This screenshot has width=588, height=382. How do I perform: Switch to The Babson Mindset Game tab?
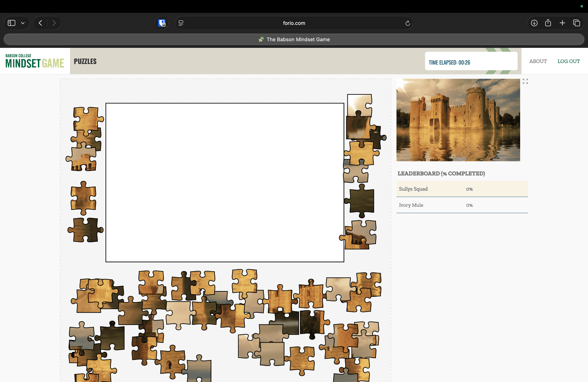[x=294, y=39]
